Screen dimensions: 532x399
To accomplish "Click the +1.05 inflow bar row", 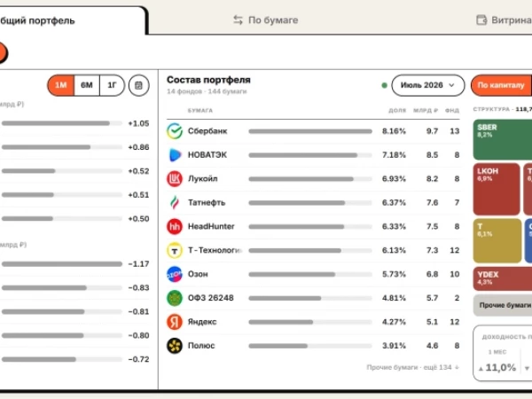I will click(74, 123).
